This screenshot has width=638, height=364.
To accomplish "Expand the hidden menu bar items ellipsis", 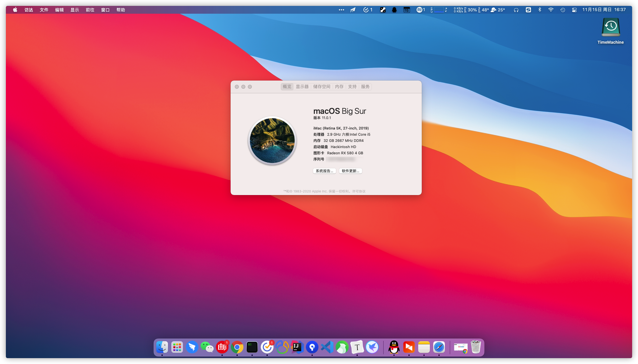I will pos(342,10).
